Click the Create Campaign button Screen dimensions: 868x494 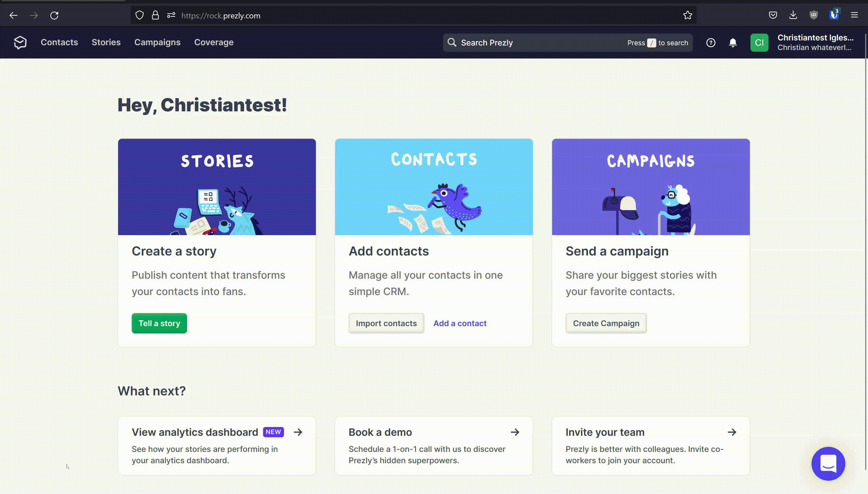[x=606, y=323]
